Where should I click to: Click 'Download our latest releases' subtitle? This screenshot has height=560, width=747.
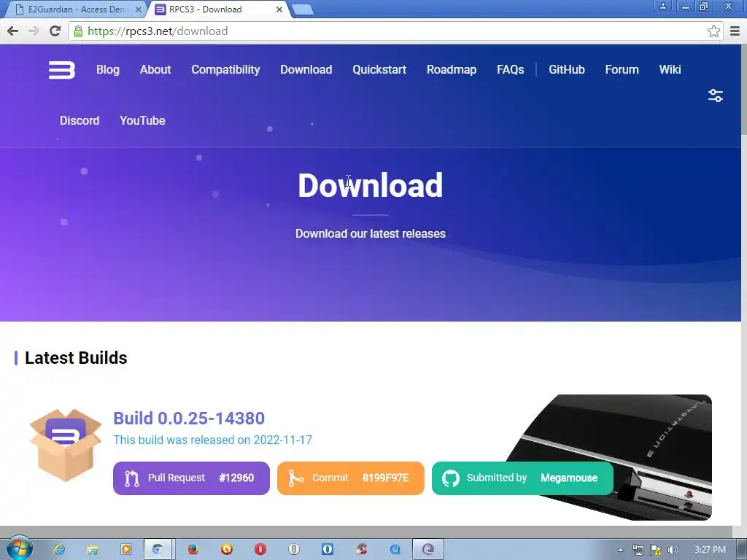[x=370, y=234]
